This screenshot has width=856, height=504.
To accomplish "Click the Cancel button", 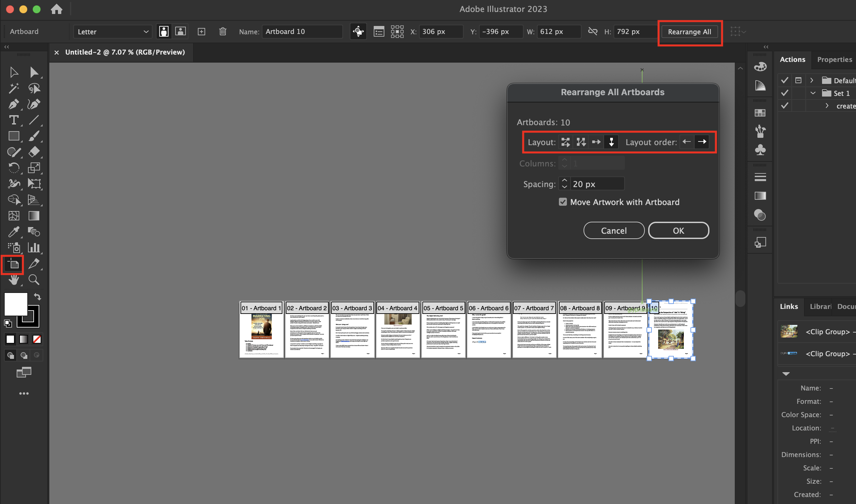I will [614, 231].
